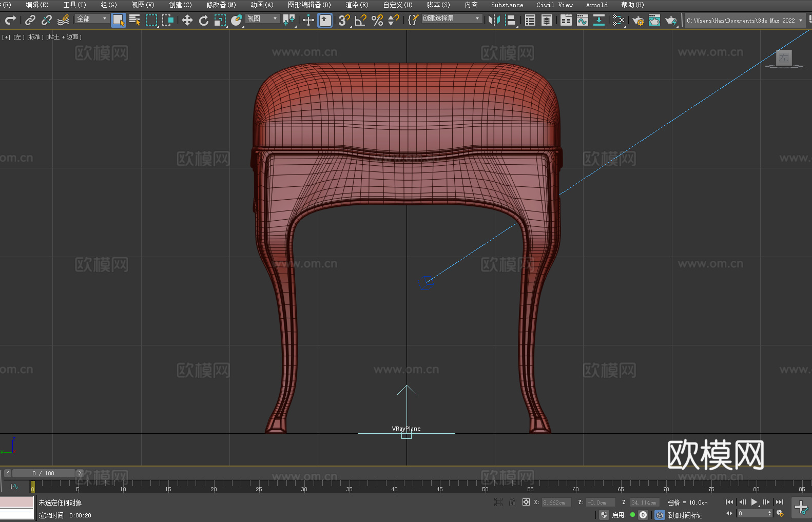The image size is (812, 522).
Task: Open 组(G) menu
Action: tap(108, 5)
